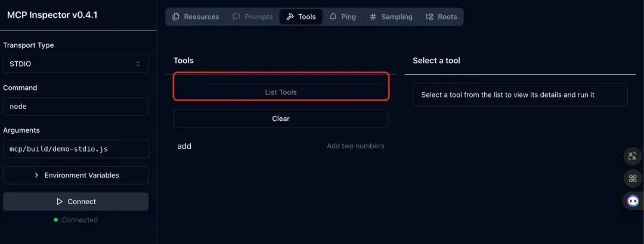The height and width of the screenshot is (244, 644).
Task: Click the Resources files icon
Action: coord(176,17)
